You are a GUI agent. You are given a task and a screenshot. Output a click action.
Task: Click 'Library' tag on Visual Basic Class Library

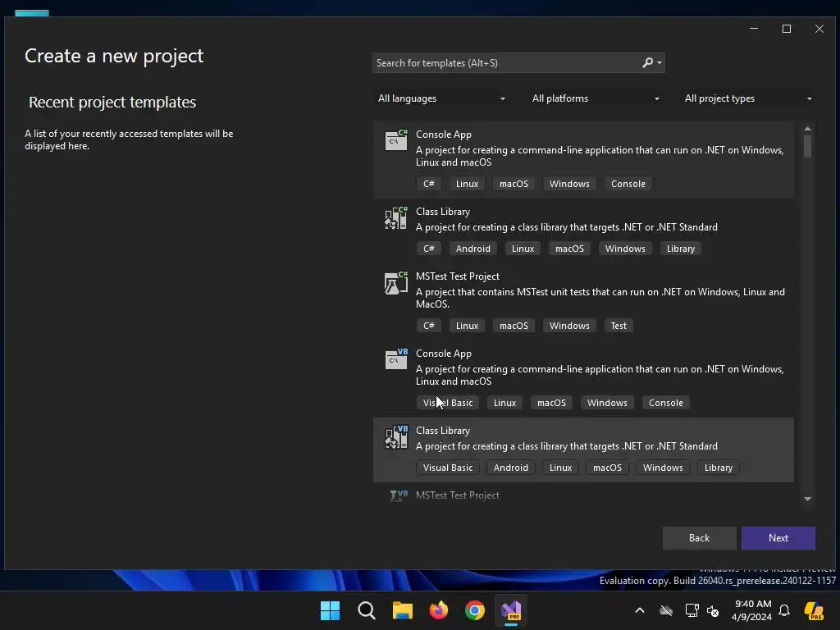[x=719, y=468]
